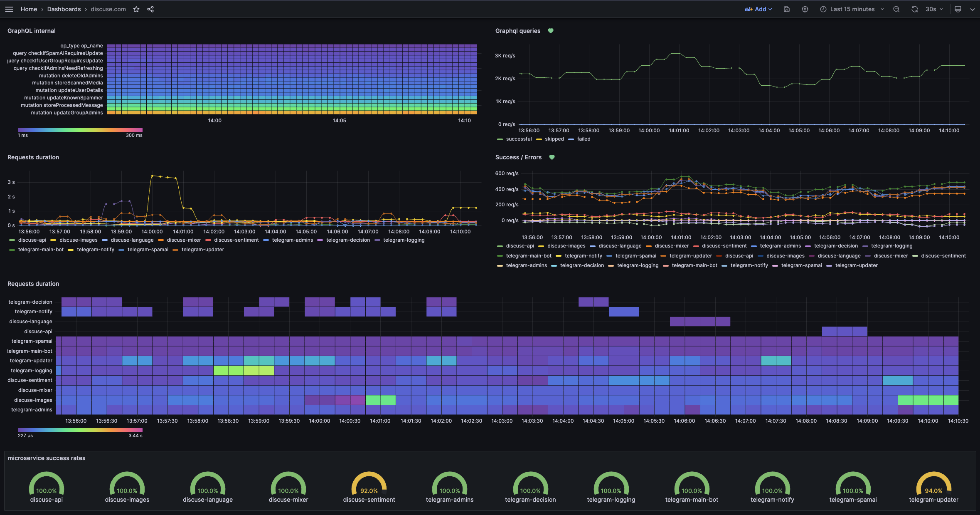
Task: Save the dashboard with disk icon
Action: pyautogui.click(x=787, y=9)
